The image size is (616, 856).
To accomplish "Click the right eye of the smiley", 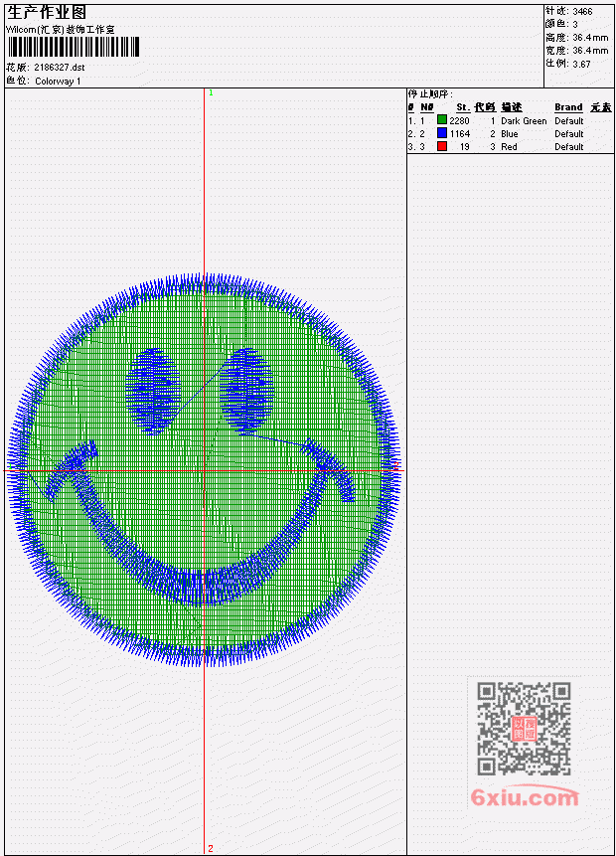I will [x=246, y=391].
